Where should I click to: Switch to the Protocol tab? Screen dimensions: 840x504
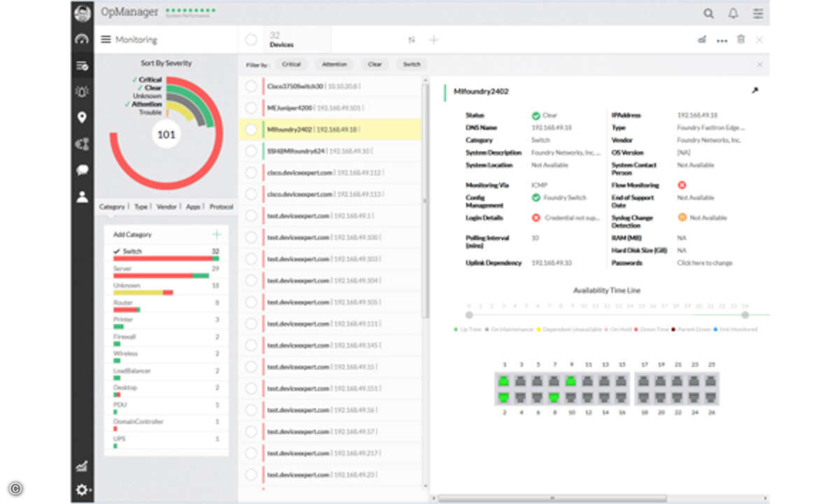pos(221,207)
